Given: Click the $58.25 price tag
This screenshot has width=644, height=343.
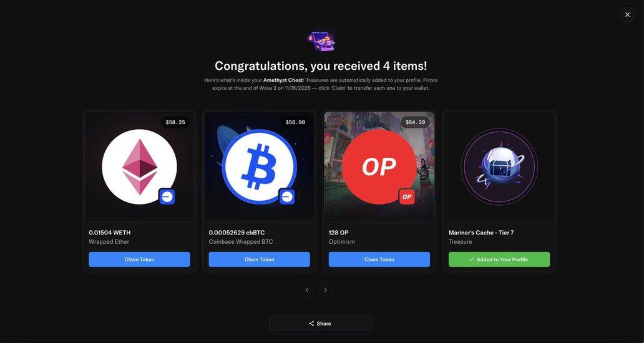Looking at the screenshot, I should 175,122.
